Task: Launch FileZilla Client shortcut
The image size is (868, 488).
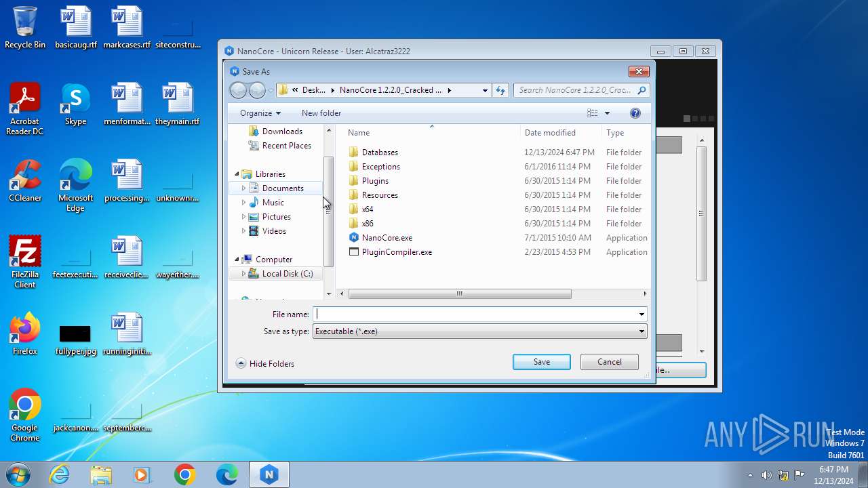Action: click(25, 262)
